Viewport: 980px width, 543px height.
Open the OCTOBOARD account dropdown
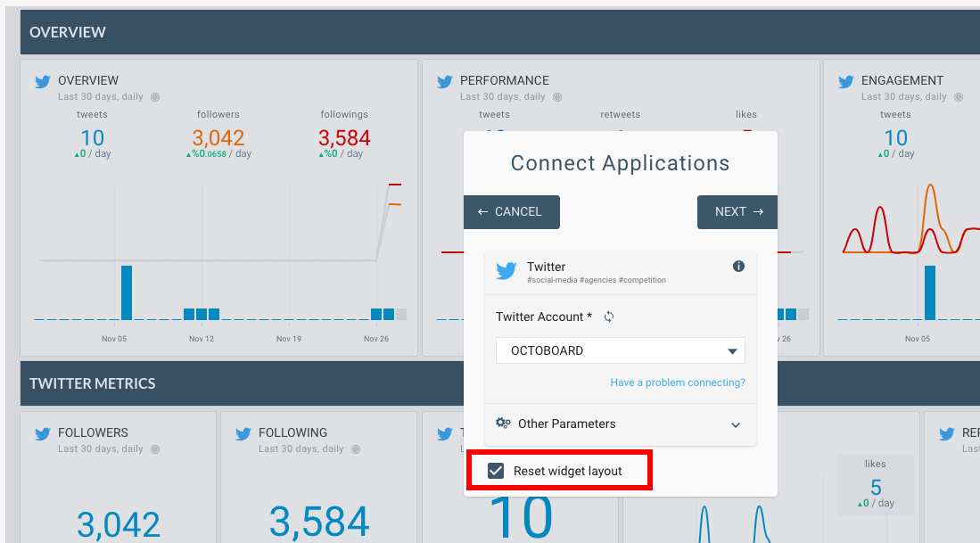620,350
